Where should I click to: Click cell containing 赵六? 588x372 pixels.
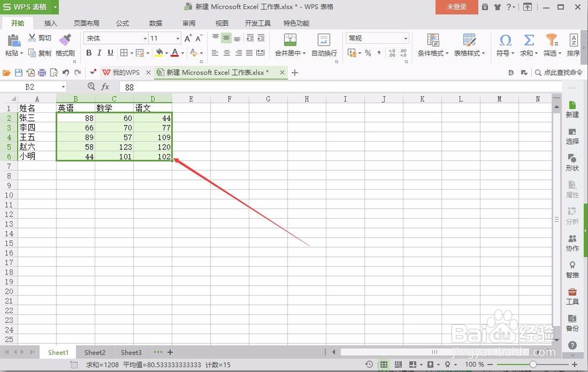(37, 147)
